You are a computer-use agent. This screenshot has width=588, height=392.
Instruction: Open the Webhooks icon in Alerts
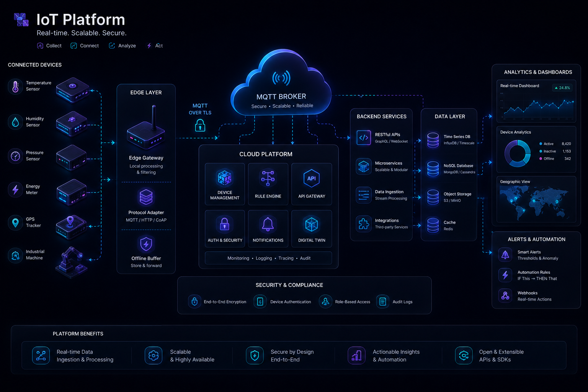point(505,296)
